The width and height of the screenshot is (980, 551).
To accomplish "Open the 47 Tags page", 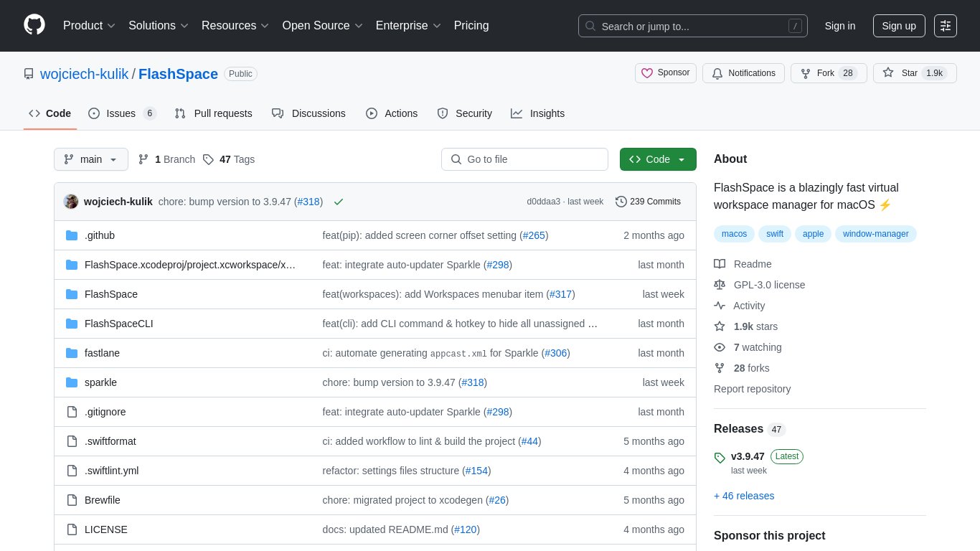I will pyautogui.click(x=229, y=159).
